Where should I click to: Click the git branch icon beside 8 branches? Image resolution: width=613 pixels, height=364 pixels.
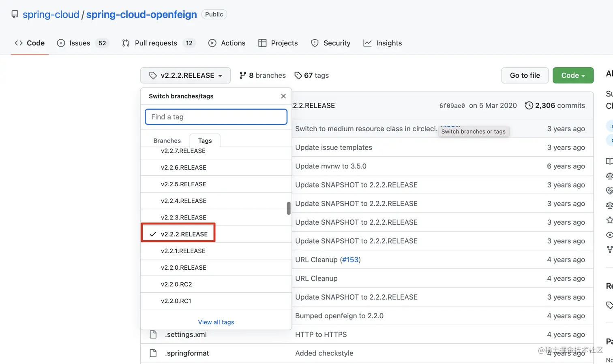(243, 75)
